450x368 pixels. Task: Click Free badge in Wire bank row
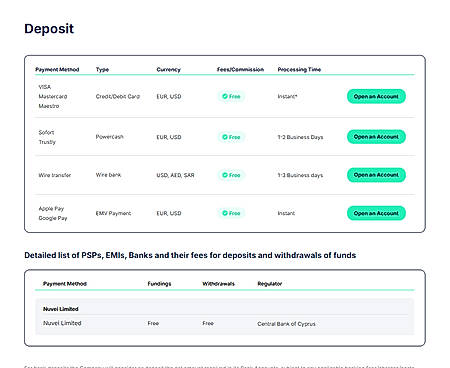pyautogui.click(x=231, y=175)
